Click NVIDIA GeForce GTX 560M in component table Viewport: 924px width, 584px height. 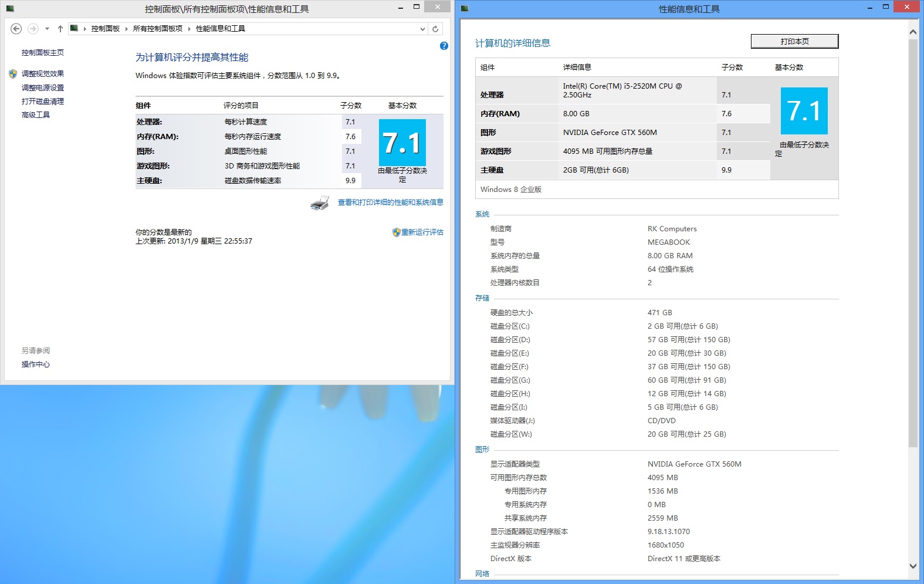pos(610,133)
